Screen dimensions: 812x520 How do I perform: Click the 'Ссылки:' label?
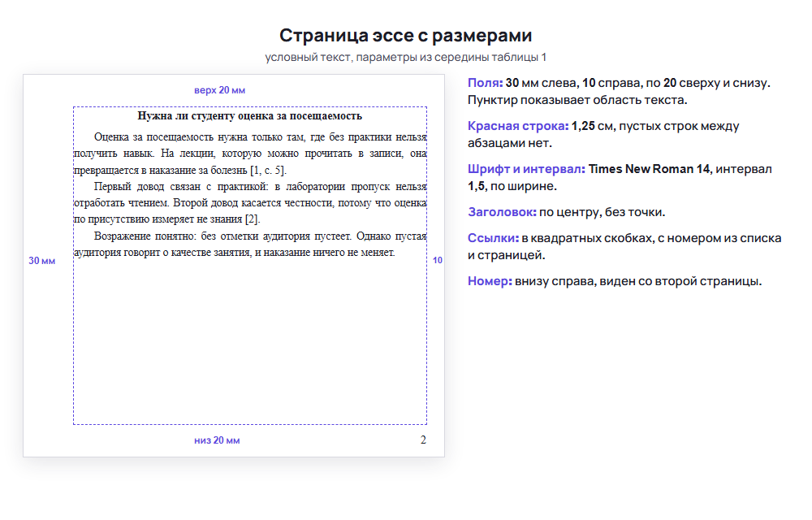tap(493, 238)
